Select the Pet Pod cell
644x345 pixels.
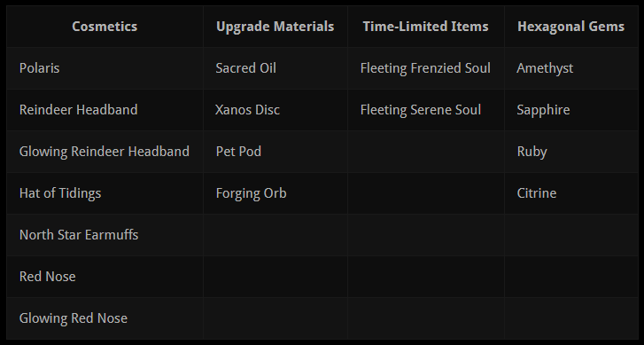(275, 152)
